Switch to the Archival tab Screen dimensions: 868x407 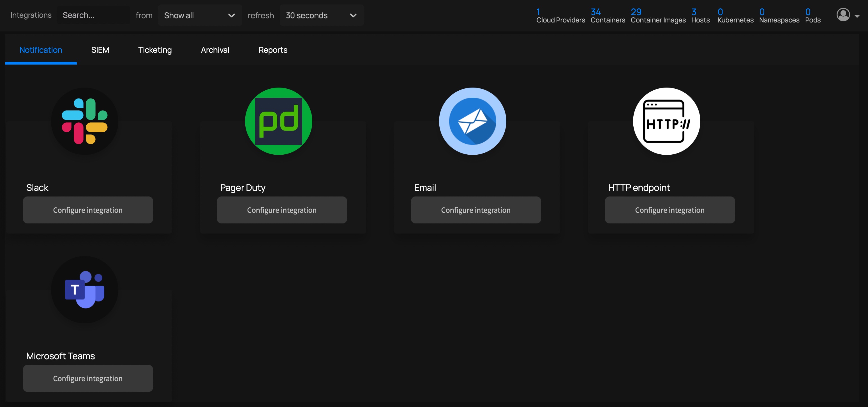pyautogui.click(x=215, y=50)
